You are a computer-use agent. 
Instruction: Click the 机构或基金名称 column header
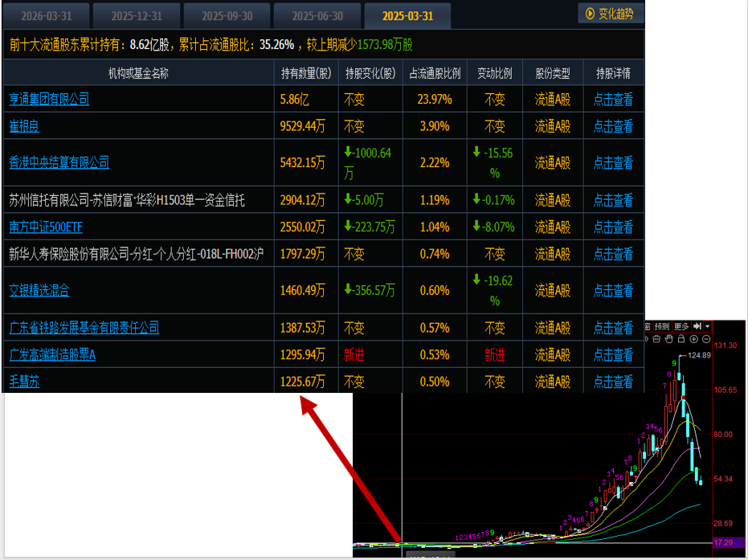[138, 73]
